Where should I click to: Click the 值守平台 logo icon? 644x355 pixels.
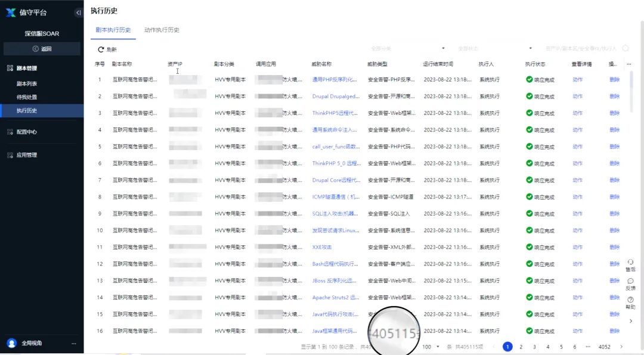pyautogui.click(x=11, y=13)
